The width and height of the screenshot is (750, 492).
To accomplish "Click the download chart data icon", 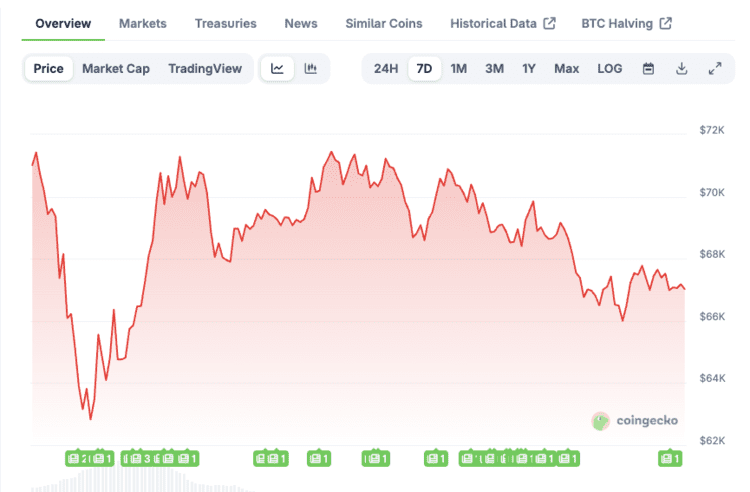I will 681,69.
